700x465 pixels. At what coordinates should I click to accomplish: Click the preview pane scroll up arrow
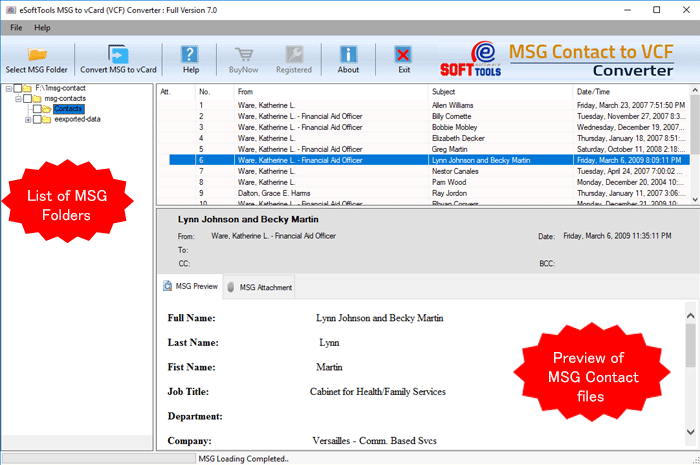[690, 316]
